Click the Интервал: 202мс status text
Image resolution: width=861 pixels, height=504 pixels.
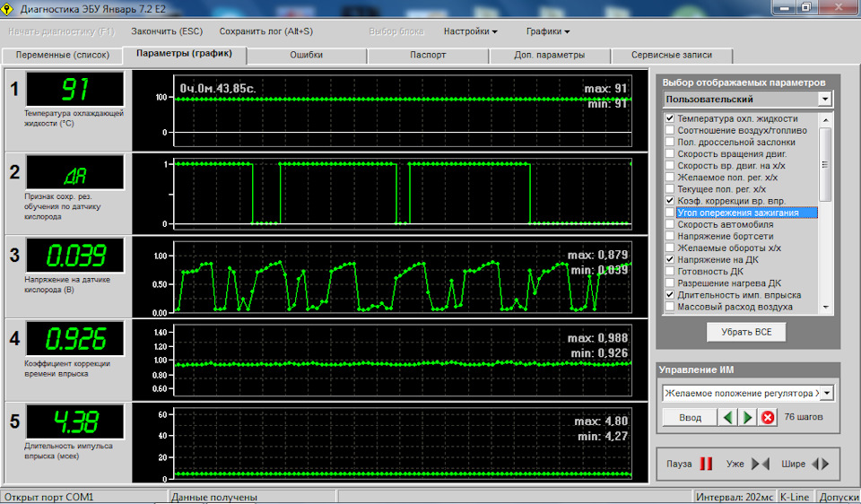point(735,497)
